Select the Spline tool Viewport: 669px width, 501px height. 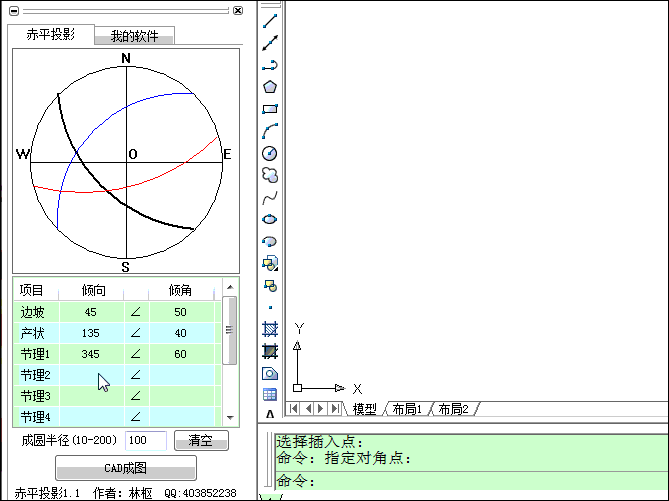(x=270, y=197)
